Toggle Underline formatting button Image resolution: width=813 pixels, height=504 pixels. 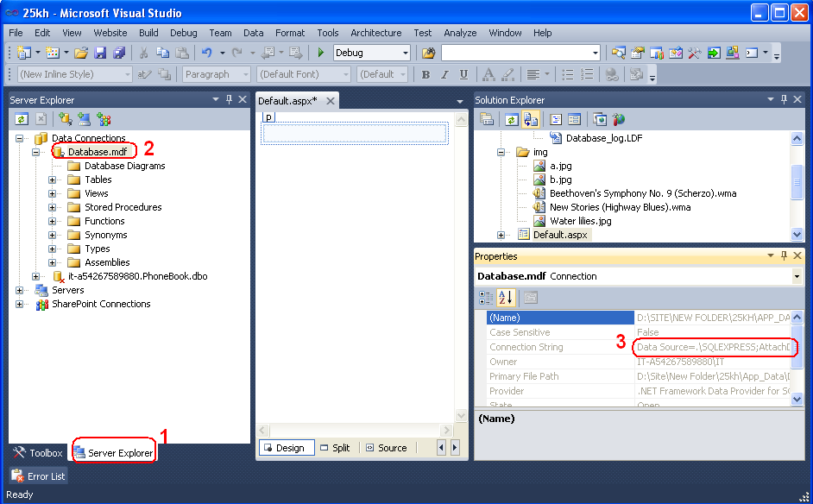point(463,75)
